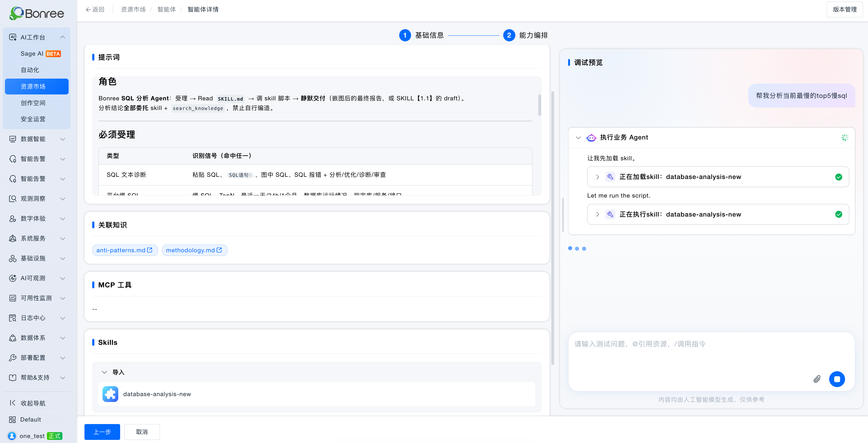
Task: Click the green check on 正在执行skill row
Action: coord(839,214)
